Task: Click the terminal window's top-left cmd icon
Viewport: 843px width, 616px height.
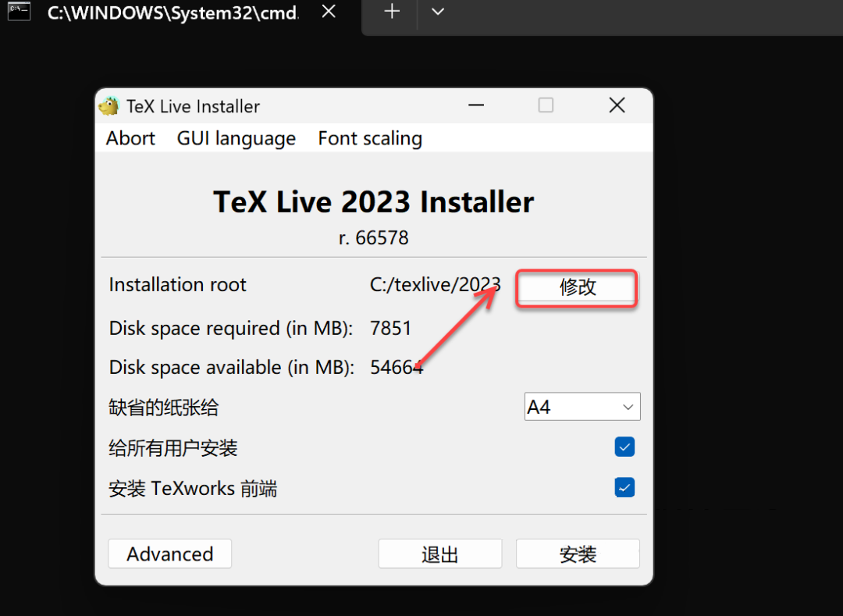Action: tap(18, 11)
